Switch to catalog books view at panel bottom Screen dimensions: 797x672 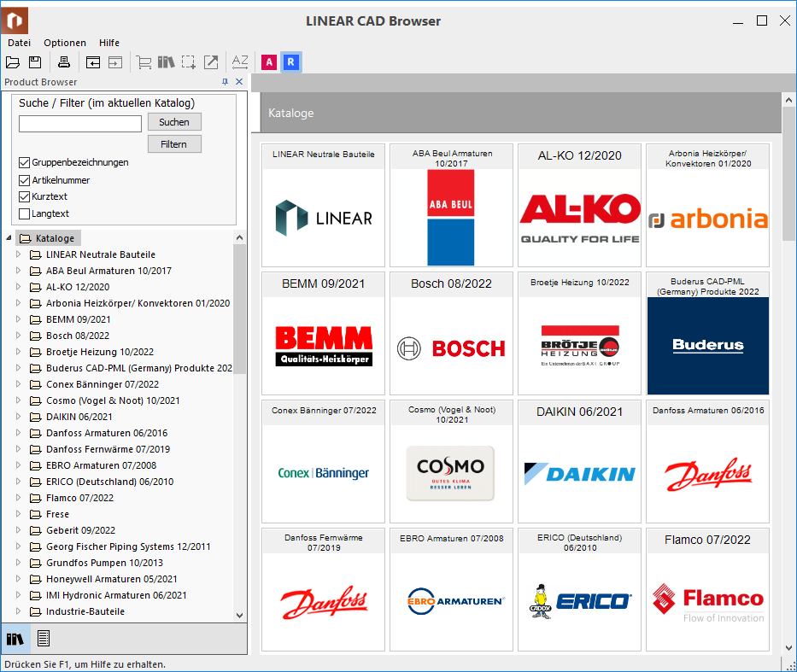coord(15,639)
